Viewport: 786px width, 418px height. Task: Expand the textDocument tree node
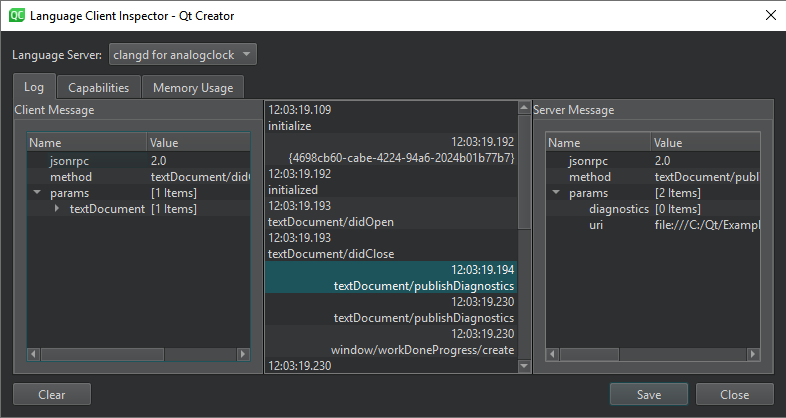coord(57,209)
